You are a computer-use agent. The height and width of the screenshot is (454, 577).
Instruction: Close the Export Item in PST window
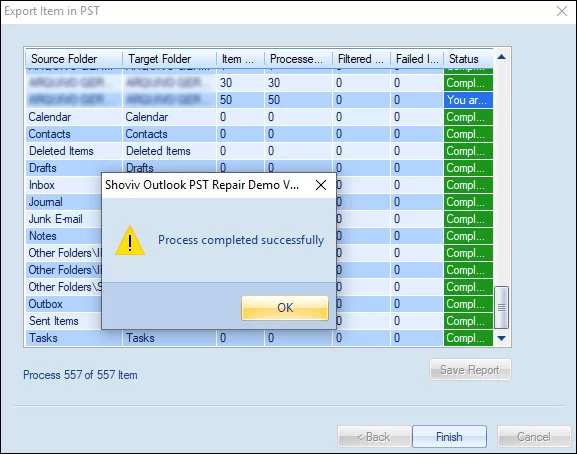tap(562, 11)
